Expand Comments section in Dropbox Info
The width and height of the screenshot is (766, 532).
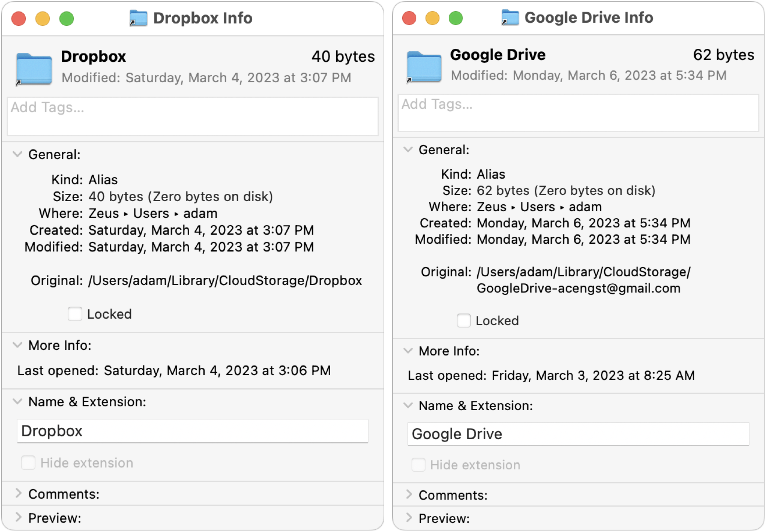click(x=18, y=493)
